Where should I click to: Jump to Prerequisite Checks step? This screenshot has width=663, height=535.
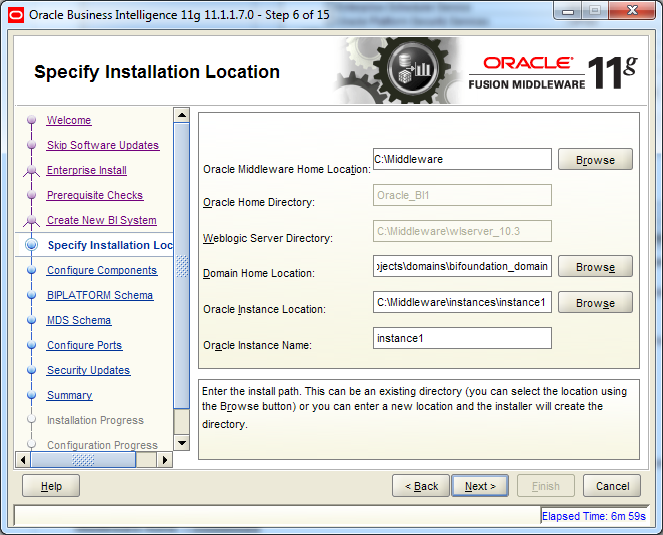95,195
